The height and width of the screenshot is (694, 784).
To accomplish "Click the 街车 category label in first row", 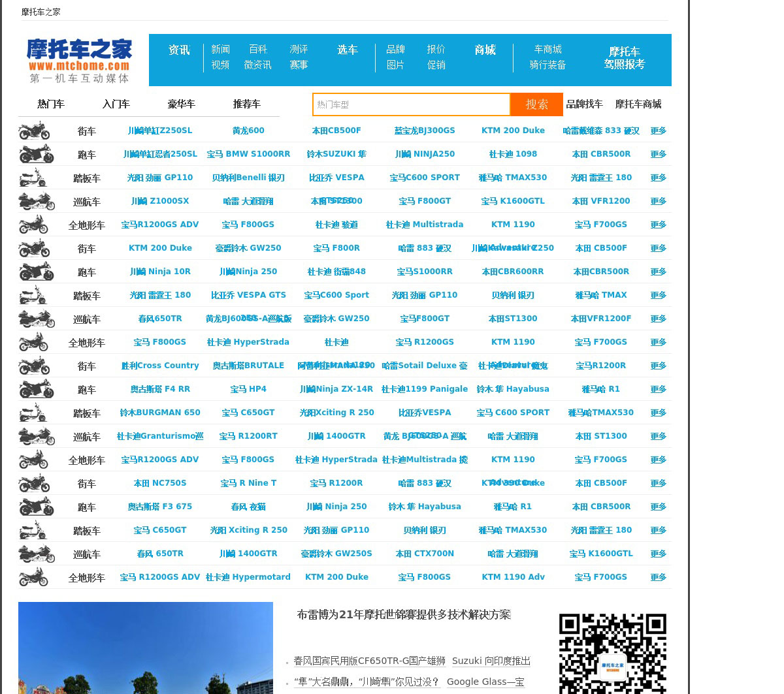I will pyautogui.click(x=87, y=131).
